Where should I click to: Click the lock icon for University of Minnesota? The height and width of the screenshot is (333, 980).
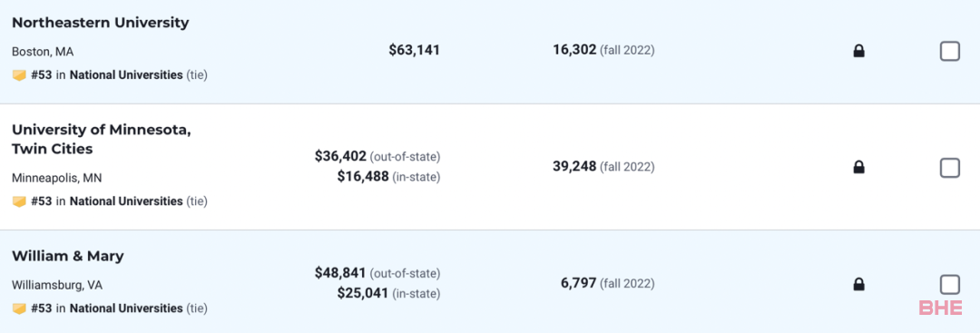(858, 168)
